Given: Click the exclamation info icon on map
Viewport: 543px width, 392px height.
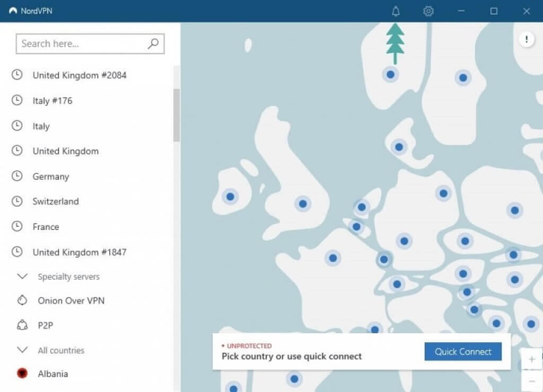Looking at the screenshot, I should pos(527,39).
